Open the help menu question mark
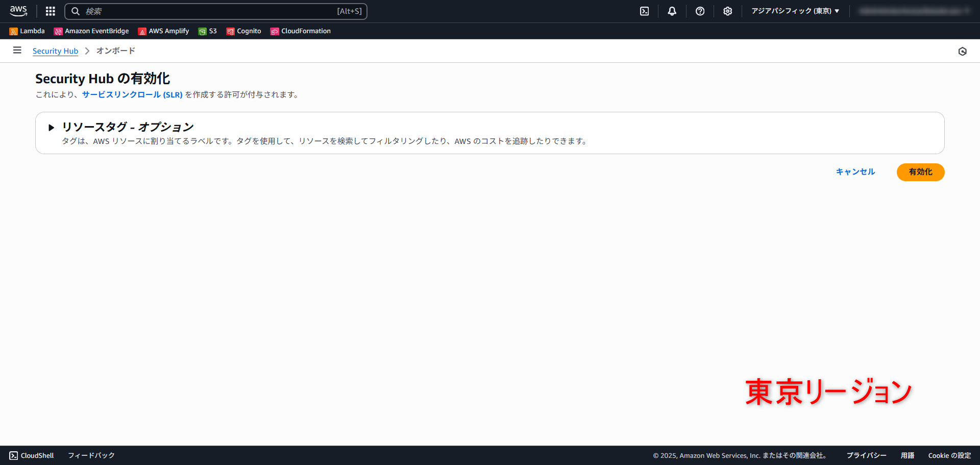The height and width of the screenshot is (465, 980). [x=700, y=11]
